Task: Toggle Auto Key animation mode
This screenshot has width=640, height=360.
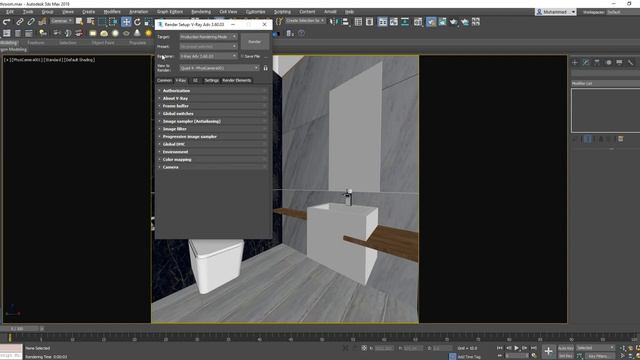Action: point(566,348)
